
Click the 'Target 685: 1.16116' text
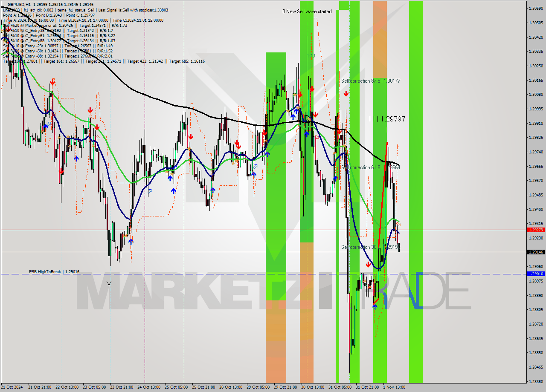click(187, 61)
